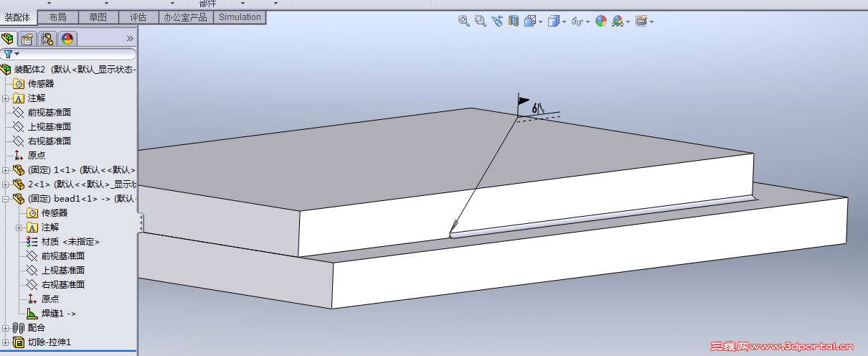The height and width of the screenshot is (356, 868).
Task: Select the top 传感器 sensors folder
Action: [x=34, y=84]
